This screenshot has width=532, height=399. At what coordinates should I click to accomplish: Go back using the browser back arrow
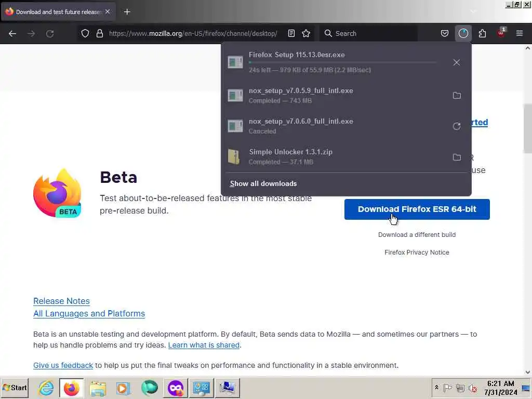pos(12,34)
